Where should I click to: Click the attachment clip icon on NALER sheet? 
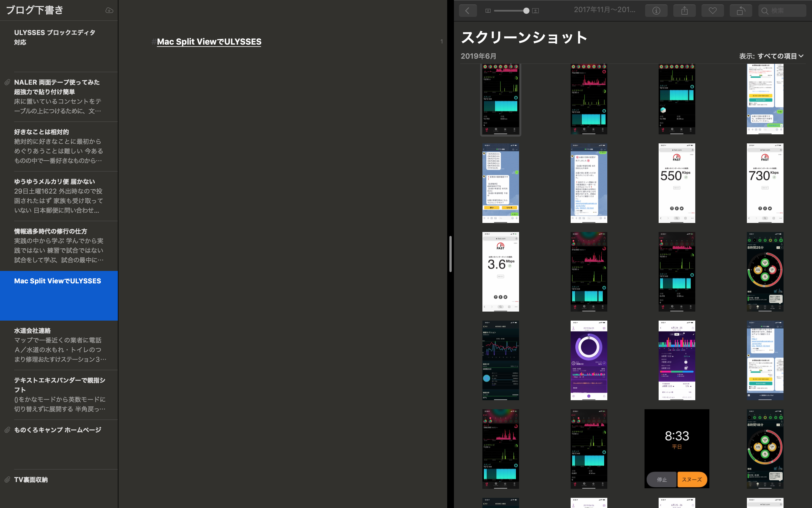pos(7,82)
